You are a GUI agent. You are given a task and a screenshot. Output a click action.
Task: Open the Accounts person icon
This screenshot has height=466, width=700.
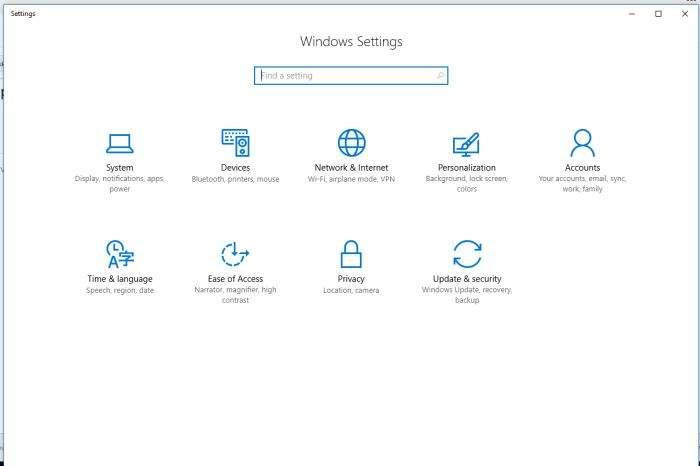tap(583, 143)
